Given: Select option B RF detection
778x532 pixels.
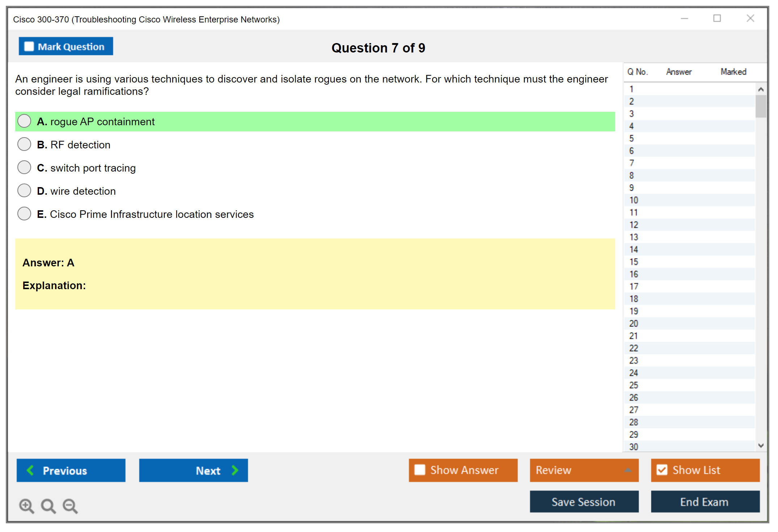Looking at the screenshot, I should coord(24,144).
